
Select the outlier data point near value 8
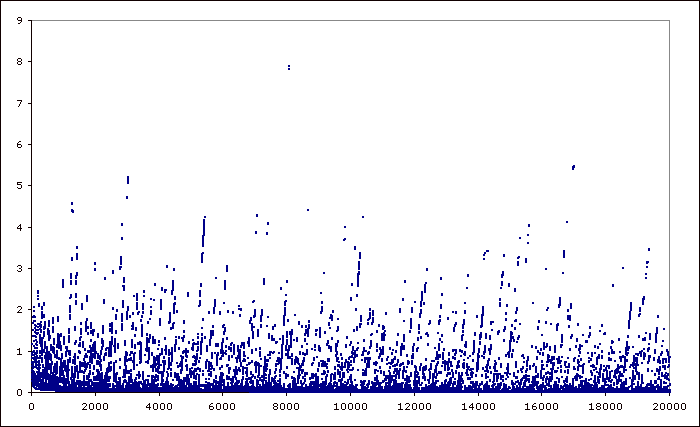(x=289, y=67)
